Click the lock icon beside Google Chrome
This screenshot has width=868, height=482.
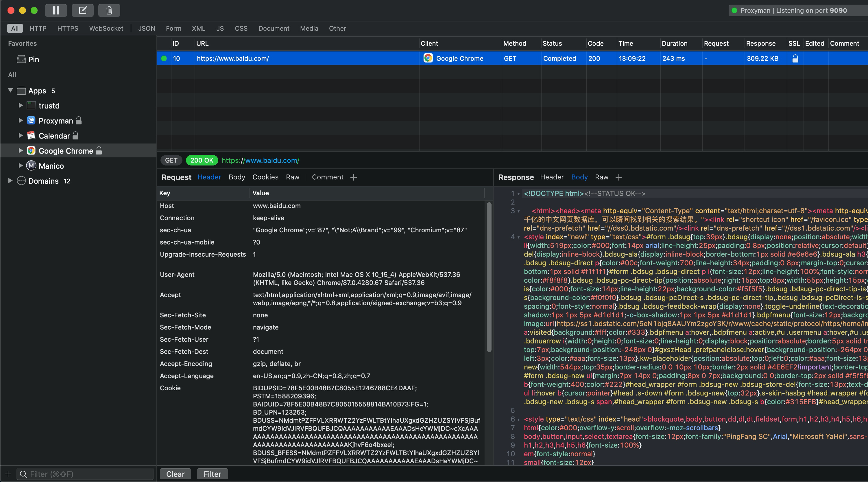(x=99, y=150)
